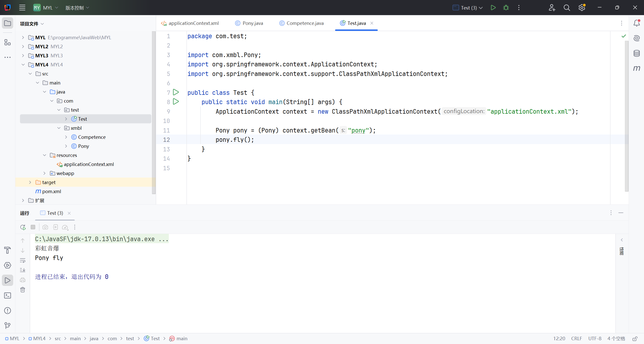Open the Notifications bell panel
This screenshot has width=644, height=344.
[x=636, y=23]
